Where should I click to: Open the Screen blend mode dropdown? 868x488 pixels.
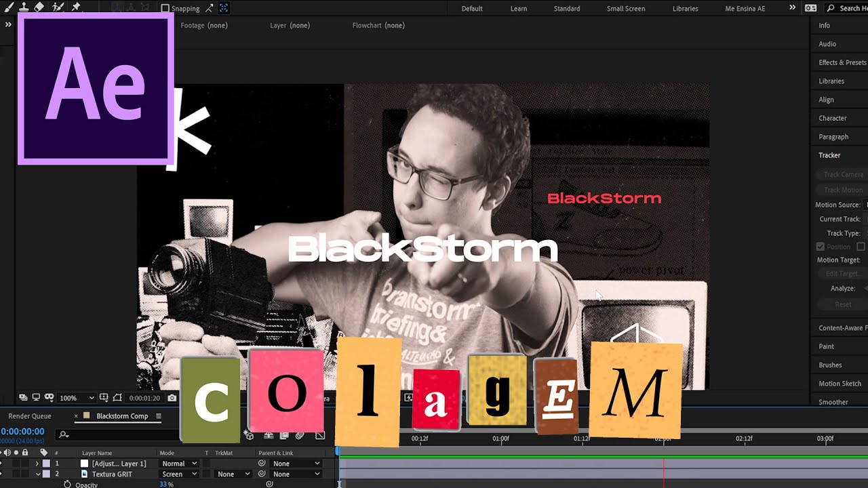coord(179,474)
